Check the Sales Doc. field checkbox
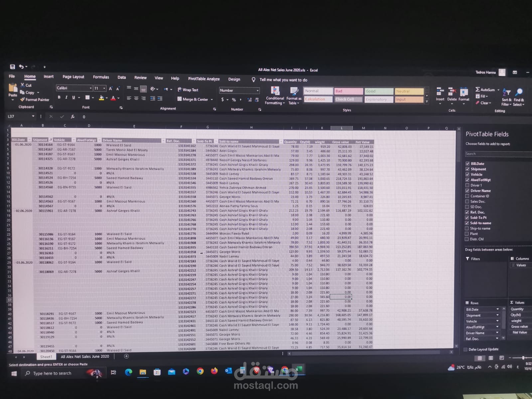The image size is (532, 399). [467, 201]
